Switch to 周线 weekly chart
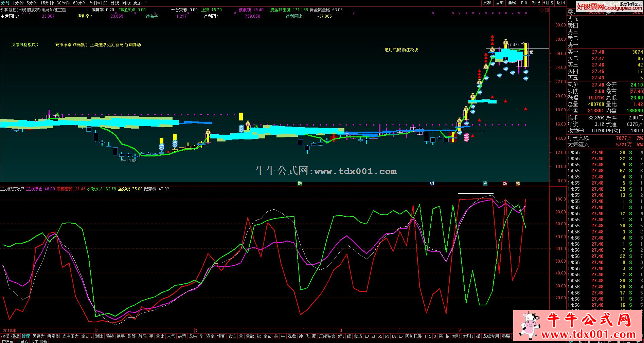The width and height of the screenshot is (644, 343). [x=126, y=3]
